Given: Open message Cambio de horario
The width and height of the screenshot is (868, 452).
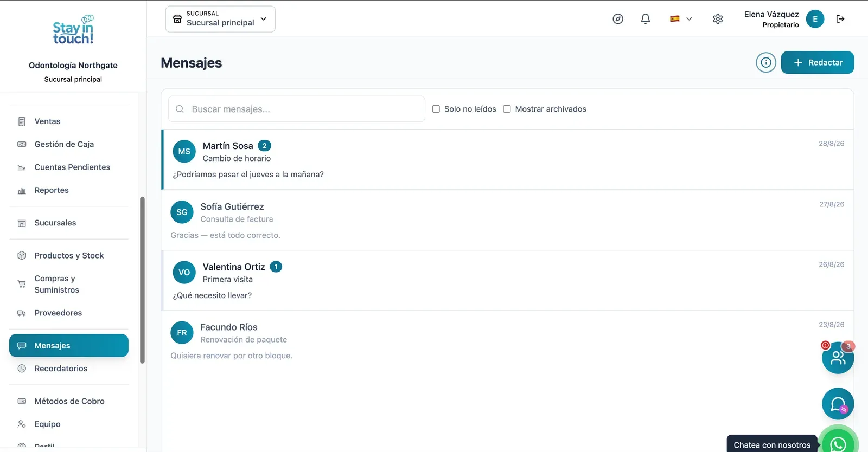Looking at the screenshot, I should pyautogui.click(x=507, y=159).
